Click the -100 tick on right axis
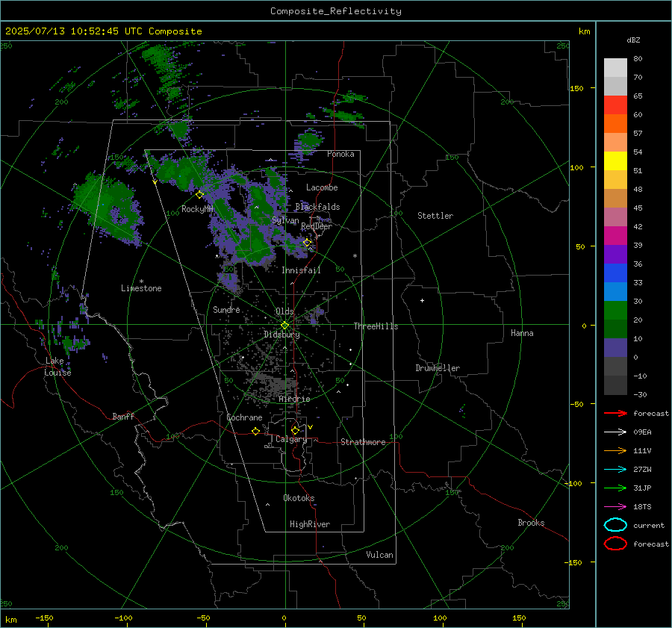This screenshot has width=672, height=628. (x=574, y=483)
